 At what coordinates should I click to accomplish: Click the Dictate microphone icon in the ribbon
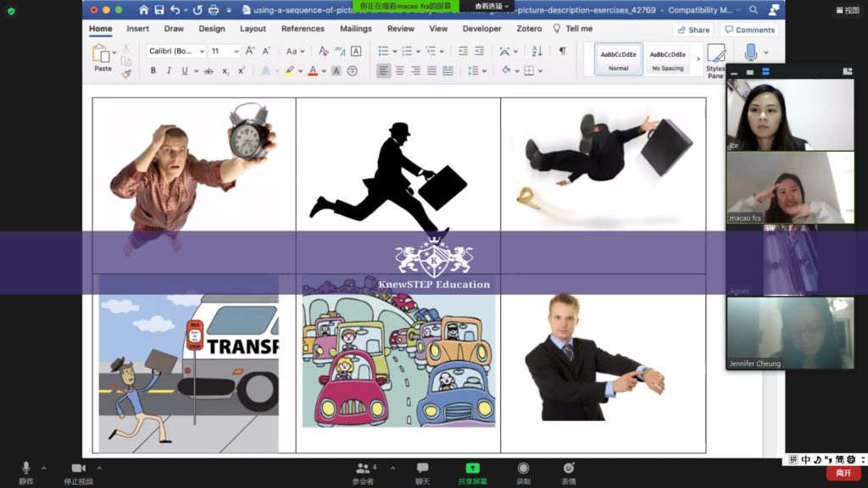(x=751, y=53)
